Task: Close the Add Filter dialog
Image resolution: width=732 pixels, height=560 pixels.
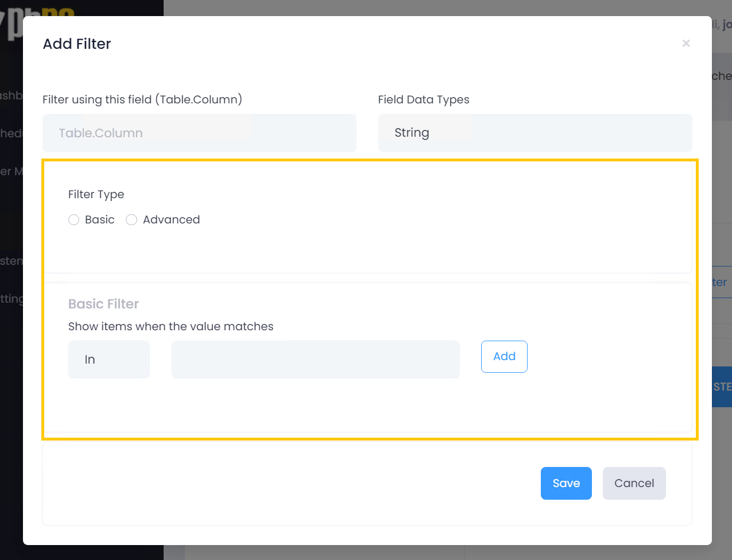Action: point(686,43)
